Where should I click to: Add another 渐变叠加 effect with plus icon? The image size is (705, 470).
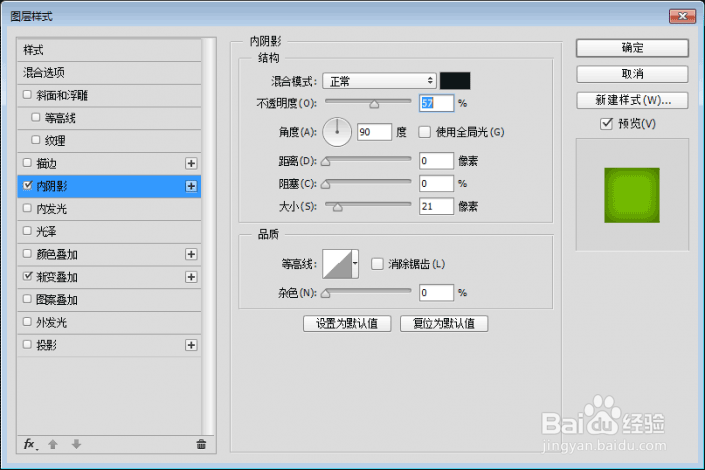coord(191,277)
